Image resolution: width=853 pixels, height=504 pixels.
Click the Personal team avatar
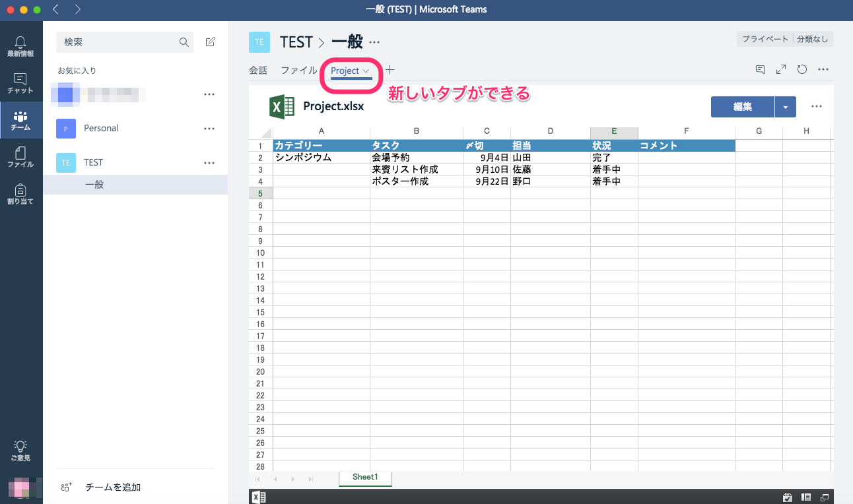tap(66, 128)
